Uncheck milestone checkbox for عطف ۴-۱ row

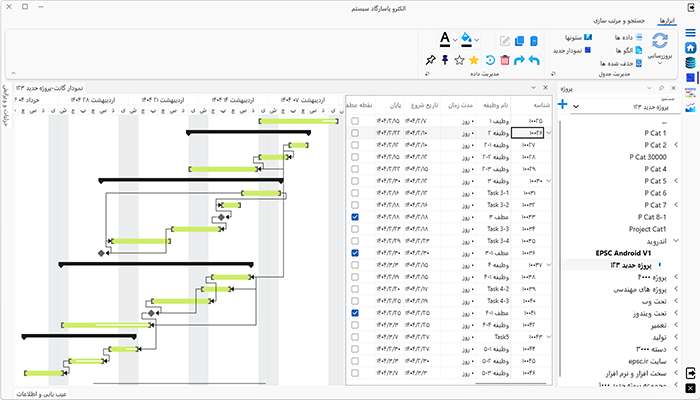click(356, 313)
